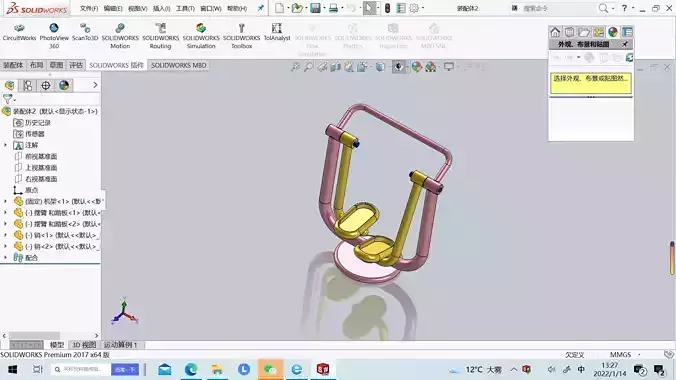Switch to the 草图 ribbon tab
676x380 pixels.
(x=56, y=65)
